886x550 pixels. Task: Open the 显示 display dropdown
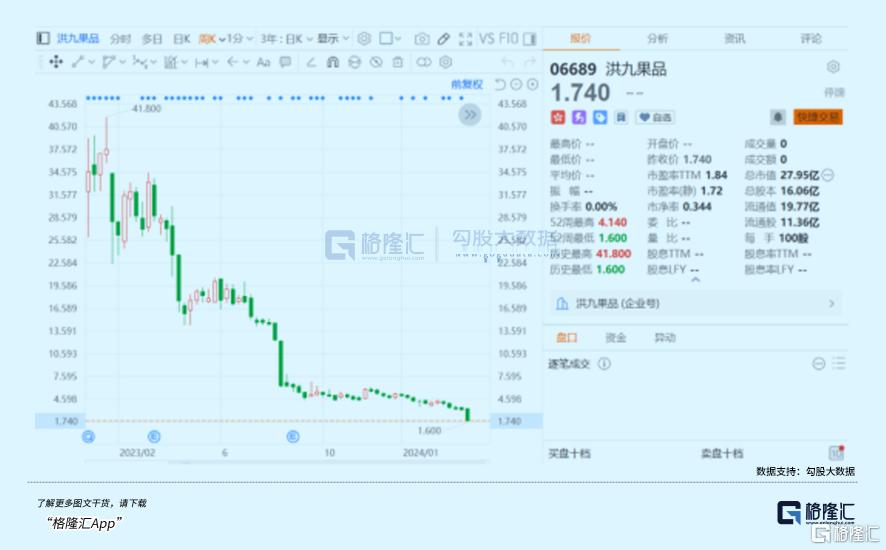(333, 38)
